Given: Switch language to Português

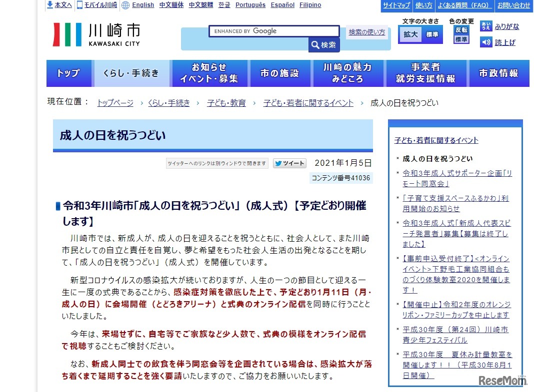Looking at the screenshot, I should (x=250, y=5).
